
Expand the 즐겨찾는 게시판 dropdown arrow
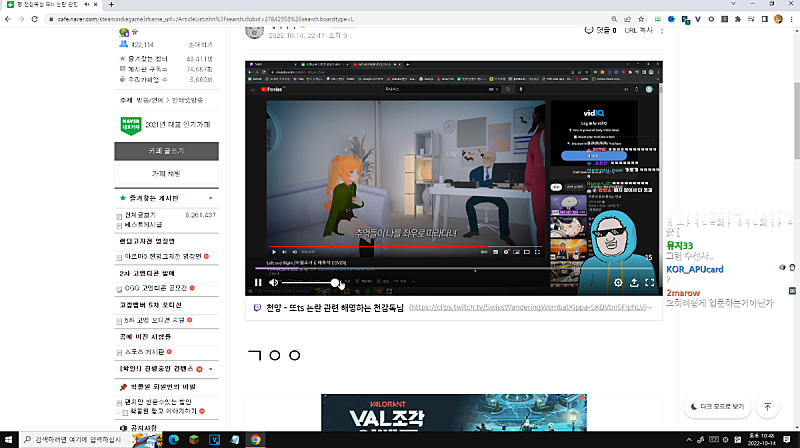point(211,198)
